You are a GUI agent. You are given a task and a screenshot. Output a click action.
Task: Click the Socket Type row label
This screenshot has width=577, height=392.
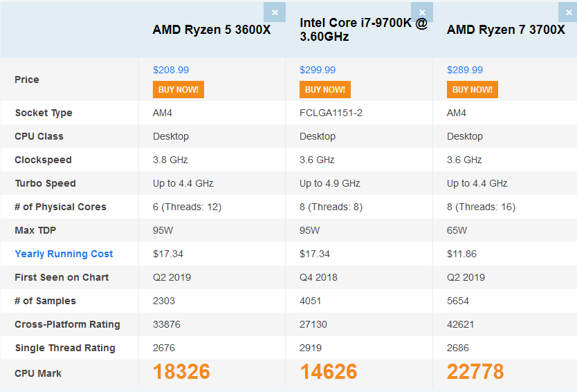point(44,113)
